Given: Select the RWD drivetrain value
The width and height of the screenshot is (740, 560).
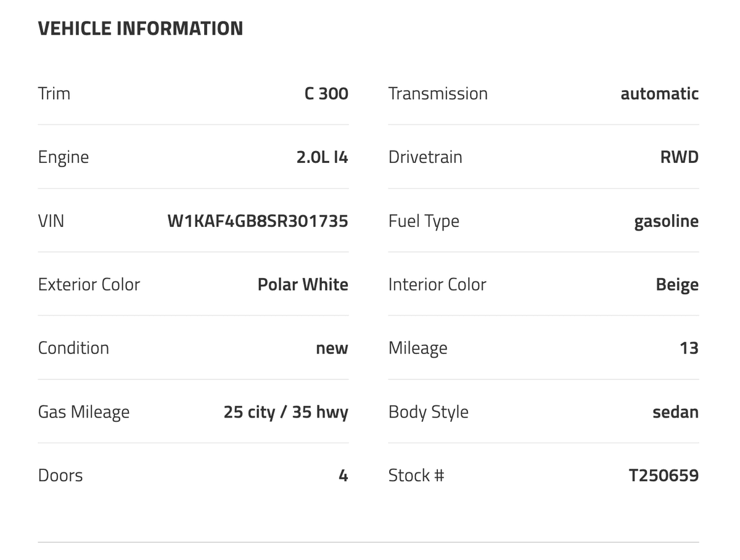Looking at the screenshot, I should [679, 157].
